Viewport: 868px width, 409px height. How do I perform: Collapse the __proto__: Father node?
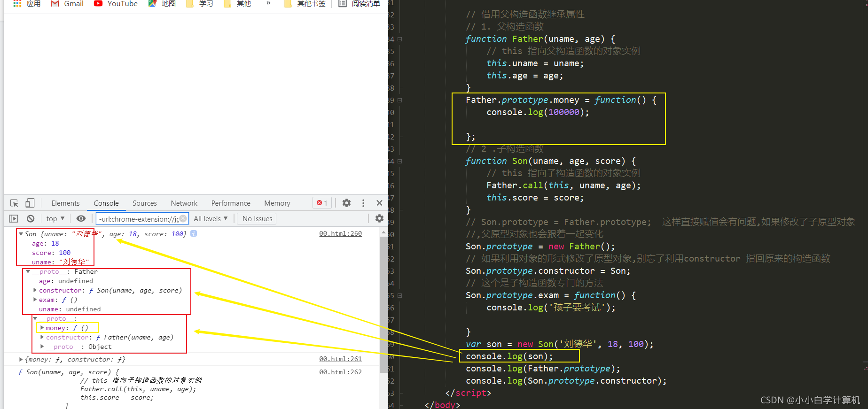[x=28, y=271]
